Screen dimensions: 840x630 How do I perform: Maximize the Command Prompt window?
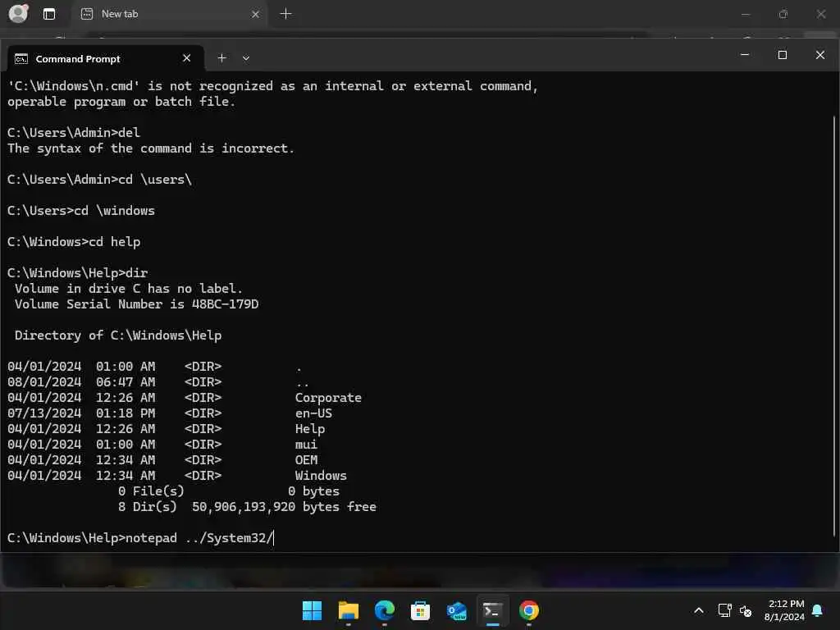(782, 55)
